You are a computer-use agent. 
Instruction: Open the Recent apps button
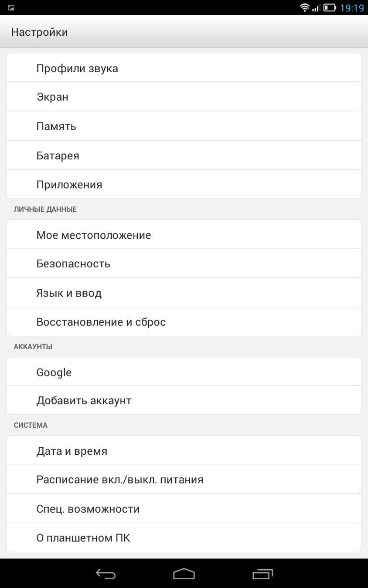point(262,574)
